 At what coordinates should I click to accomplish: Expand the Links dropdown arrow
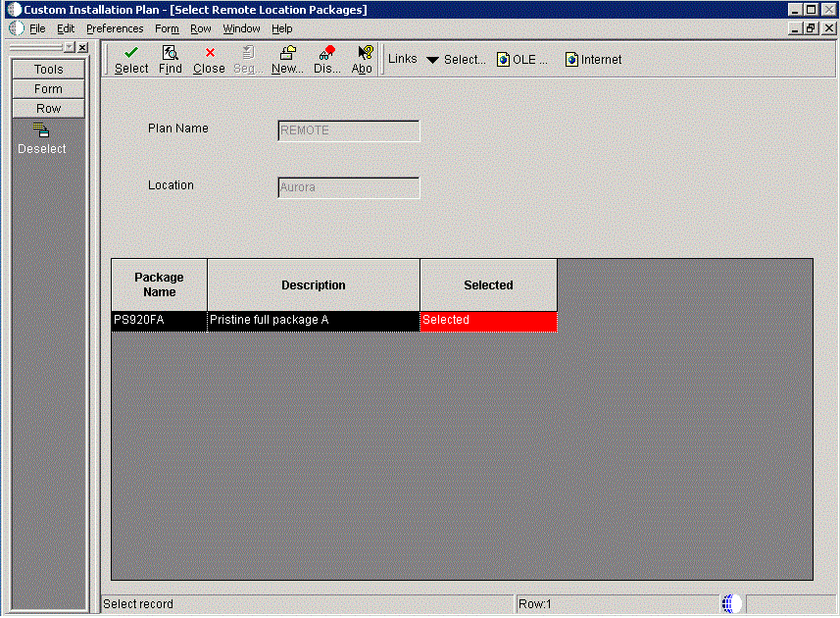tap(433, 60)
